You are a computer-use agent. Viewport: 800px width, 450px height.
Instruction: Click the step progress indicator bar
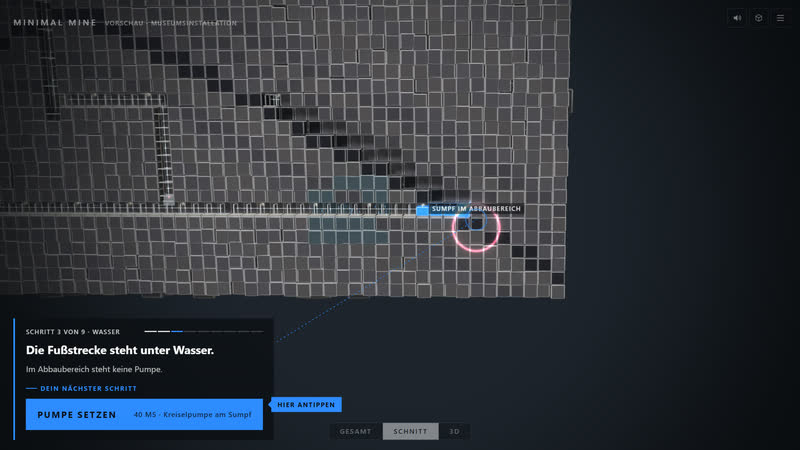(204, 332)
